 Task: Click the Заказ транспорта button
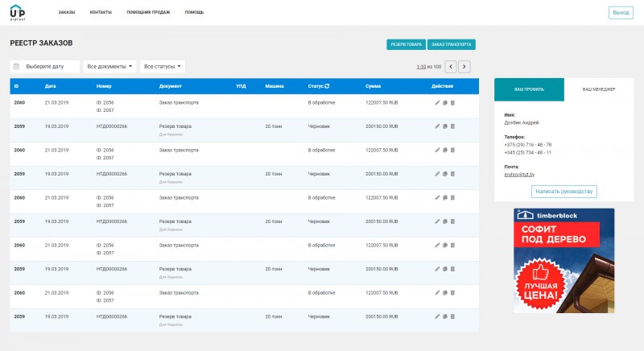(452, 44)
